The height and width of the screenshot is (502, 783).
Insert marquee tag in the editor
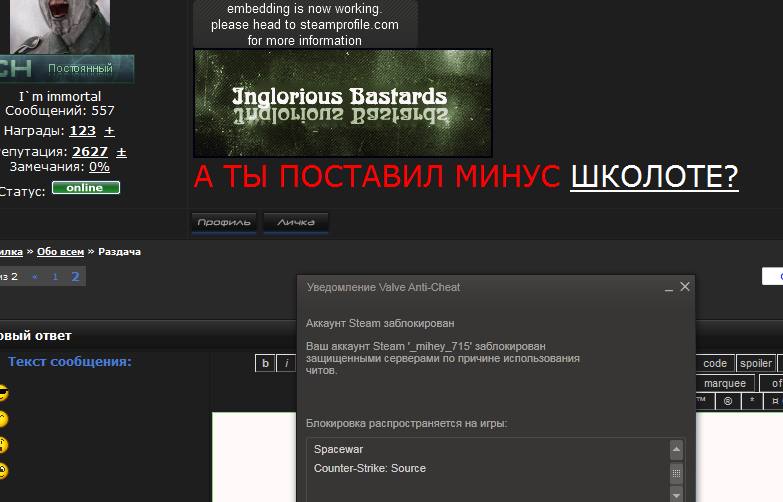pos(725,383)
